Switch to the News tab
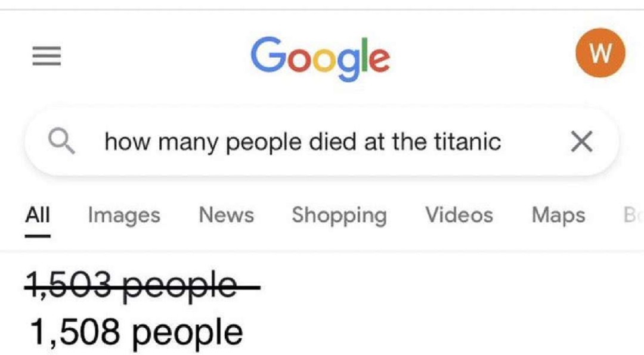This screenshot has height=355, width=644. coord(226,214)
